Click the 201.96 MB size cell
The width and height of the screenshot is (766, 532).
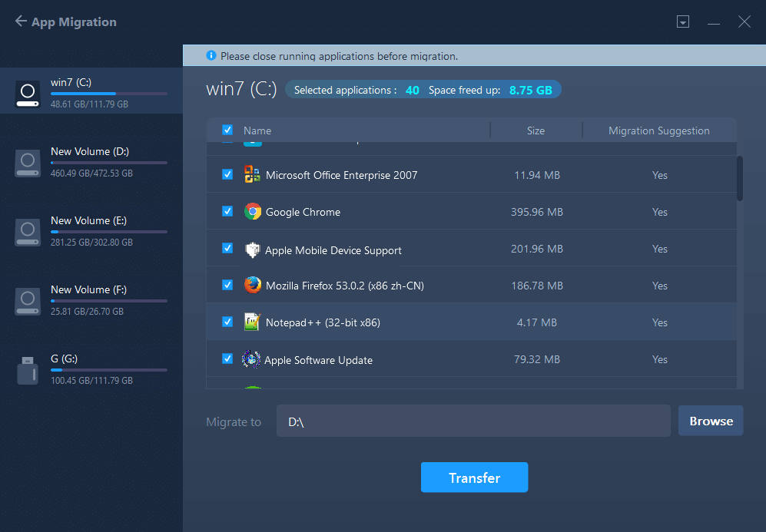537,249
